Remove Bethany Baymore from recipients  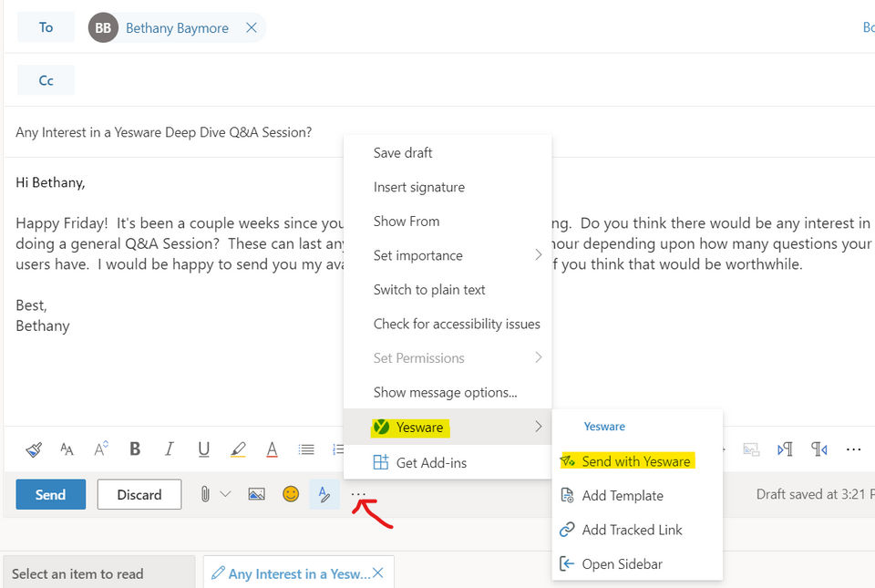[x=251, y=28]
